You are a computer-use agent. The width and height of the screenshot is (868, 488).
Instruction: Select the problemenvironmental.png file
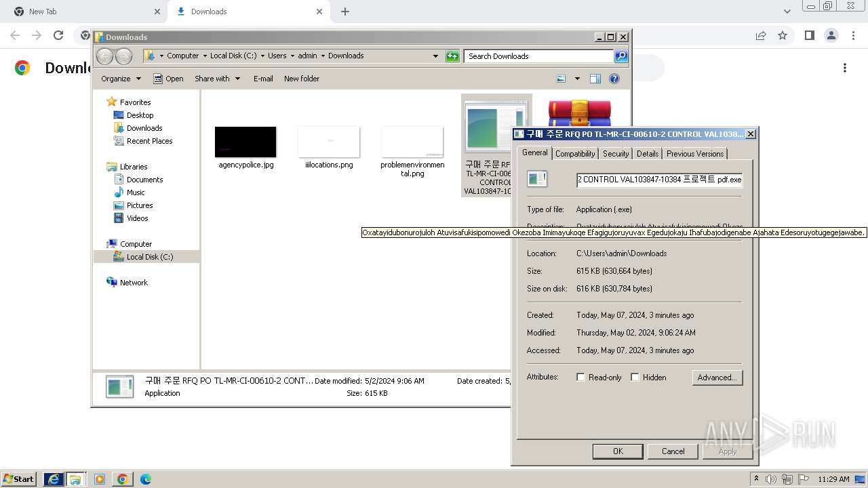pyautogui.click(x=412, y=152)
